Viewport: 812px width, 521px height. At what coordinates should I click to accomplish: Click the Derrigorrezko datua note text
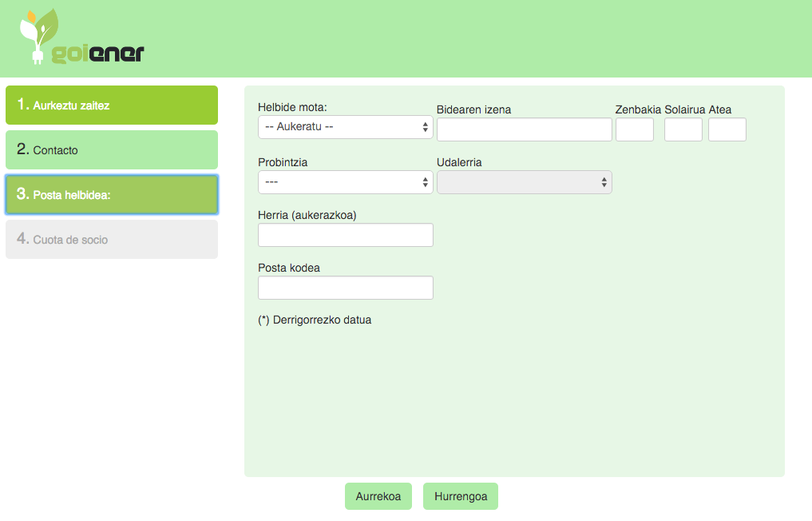coord(315,320)
